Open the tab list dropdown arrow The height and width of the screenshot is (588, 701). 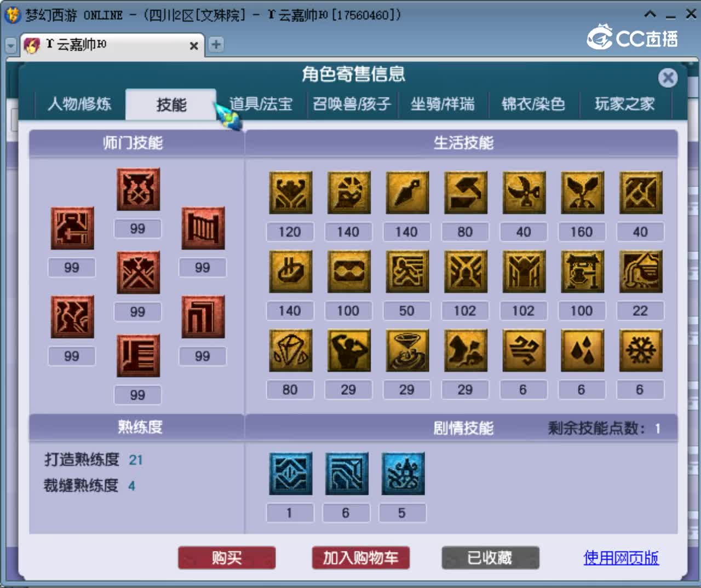[11, 45]
